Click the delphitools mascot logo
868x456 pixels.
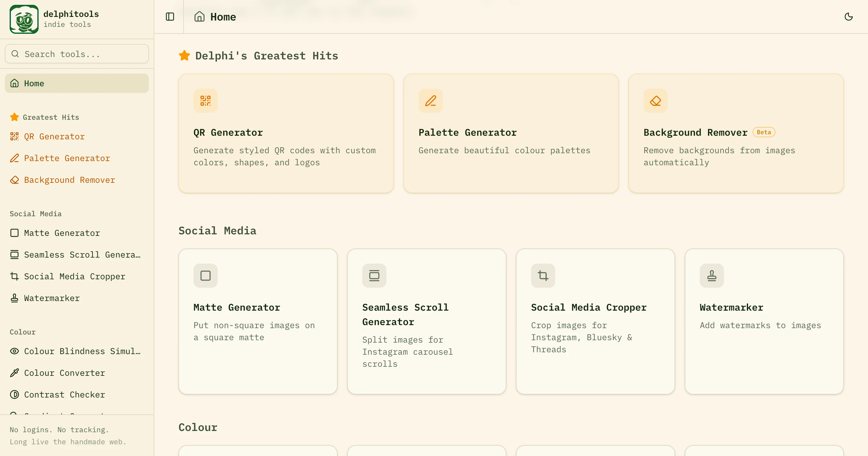pyautogui.click(x=24, y=19)
